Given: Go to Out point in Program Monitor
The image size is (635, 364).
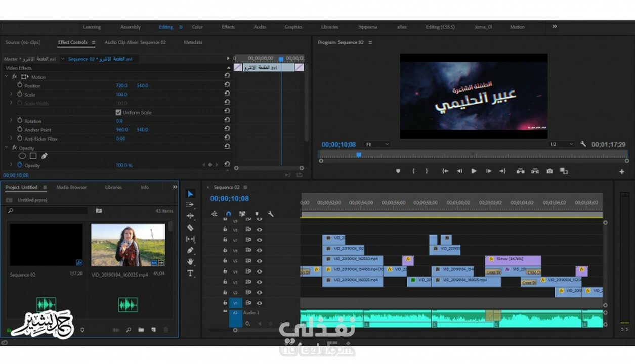Looking at the screenshot, I should click(x=502, y=171).
